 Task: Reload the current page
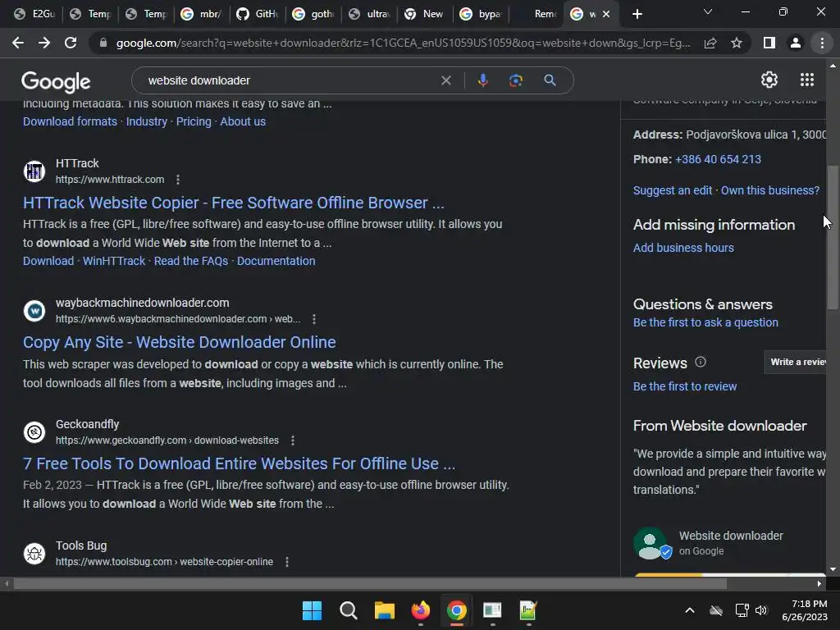pyautogui.click(x=71, y=43)
